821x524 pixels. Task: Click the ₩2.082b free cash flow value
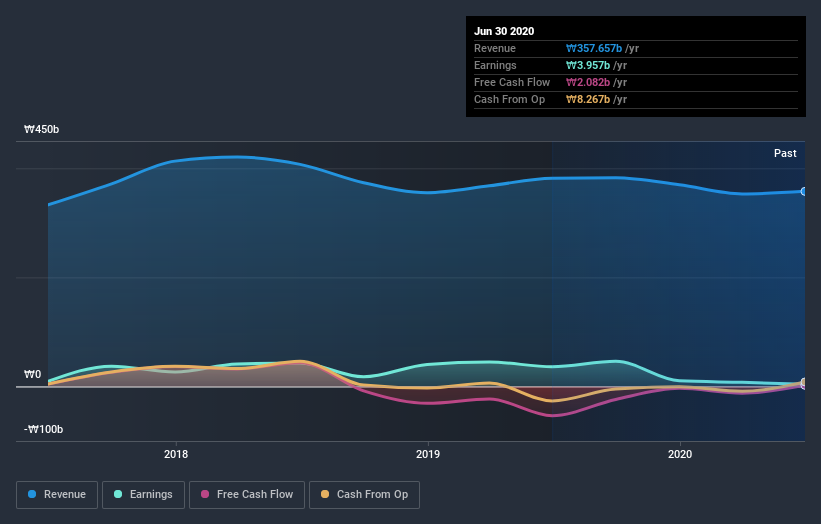pos(587,83)
